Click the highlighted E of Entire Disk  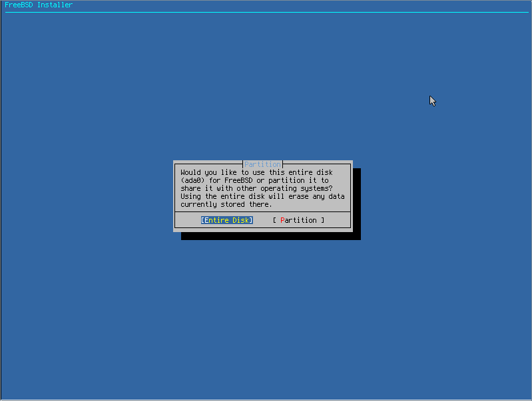click(206, 220)
